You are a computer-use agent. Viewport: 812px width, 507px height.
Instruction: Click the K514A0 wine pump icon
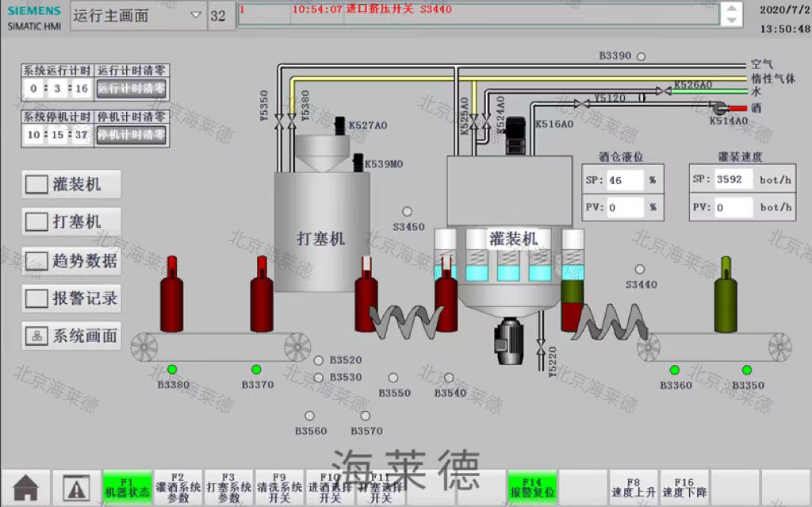click(x=721, y=108)
